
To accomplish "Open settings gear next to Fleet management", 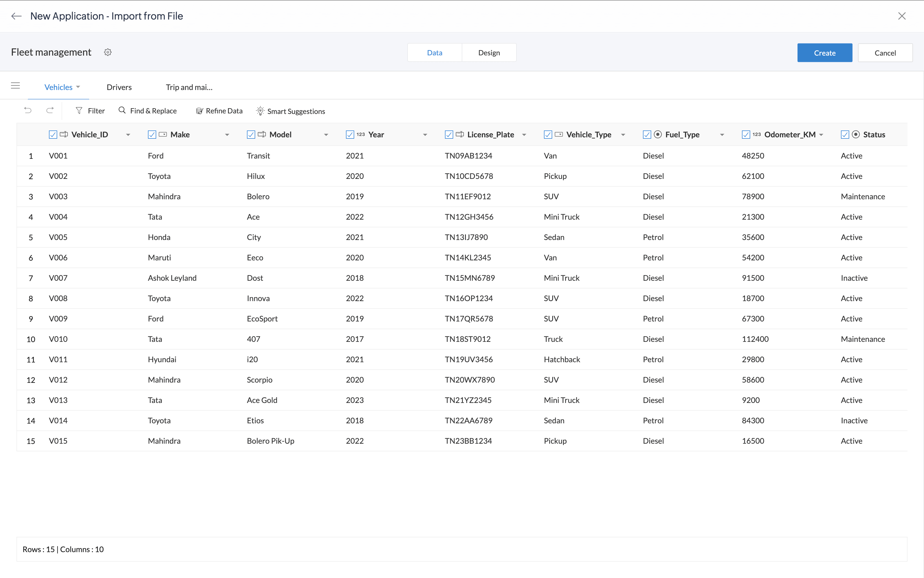I will click(x=108, y=52).
